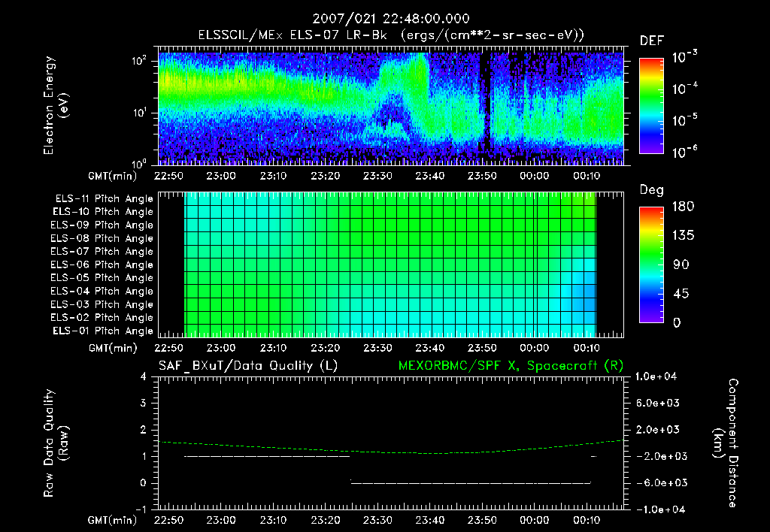770x532 pixels.
Task: Click the Deg pitch angle color bar
Action: point(651,264)
